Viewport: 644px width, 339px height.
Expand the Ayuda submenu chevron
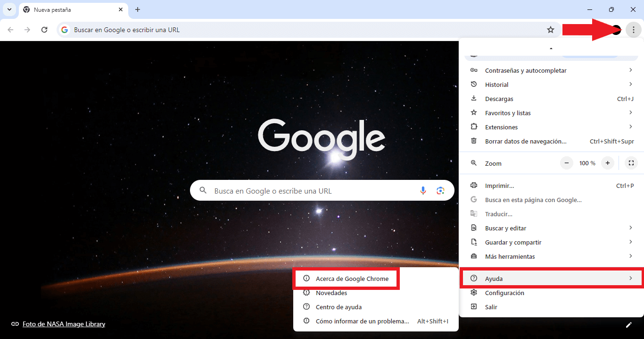click(631, 278)
